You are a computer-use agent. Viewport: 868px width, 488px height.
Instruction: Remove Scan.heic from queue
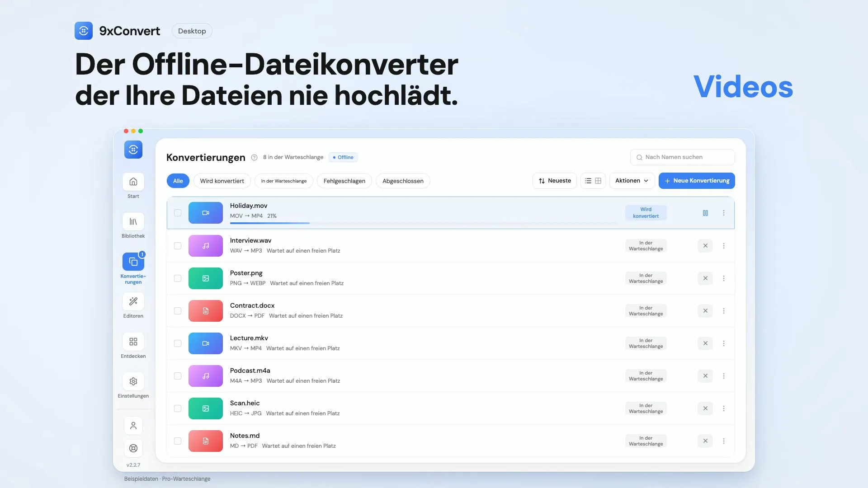[705, 408]
